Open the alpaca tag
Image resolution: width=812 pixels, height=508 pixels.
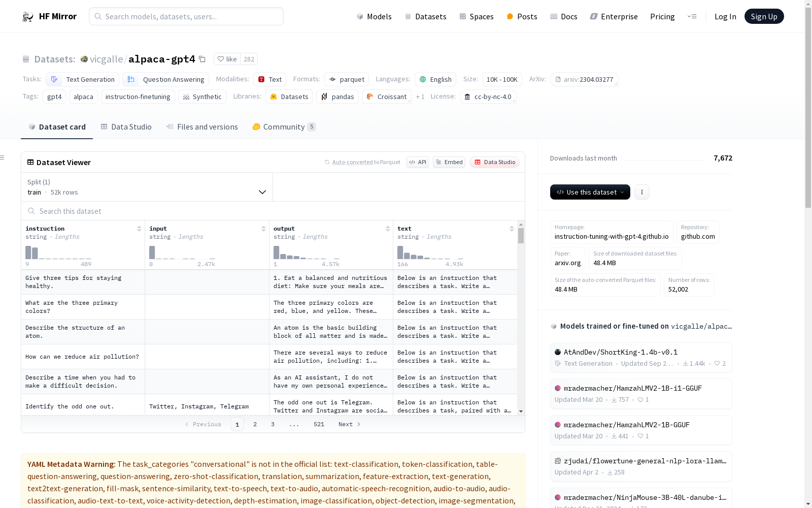(83, 97)
